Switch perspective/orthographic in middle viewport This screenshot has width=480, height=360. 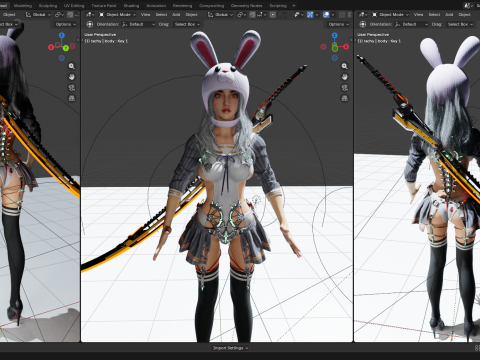point(345,98)
